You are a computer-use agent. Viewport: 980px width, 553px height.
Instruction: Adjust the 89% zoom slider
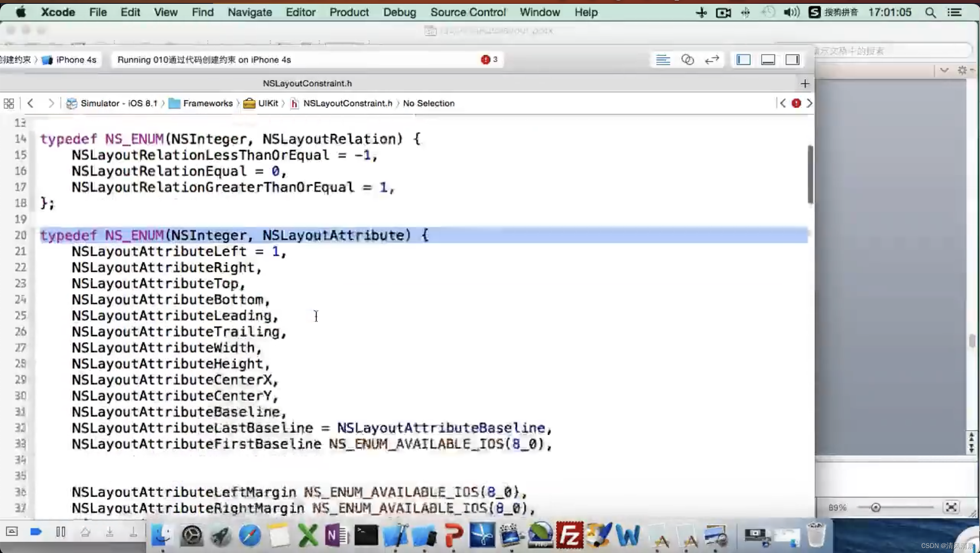875,508
